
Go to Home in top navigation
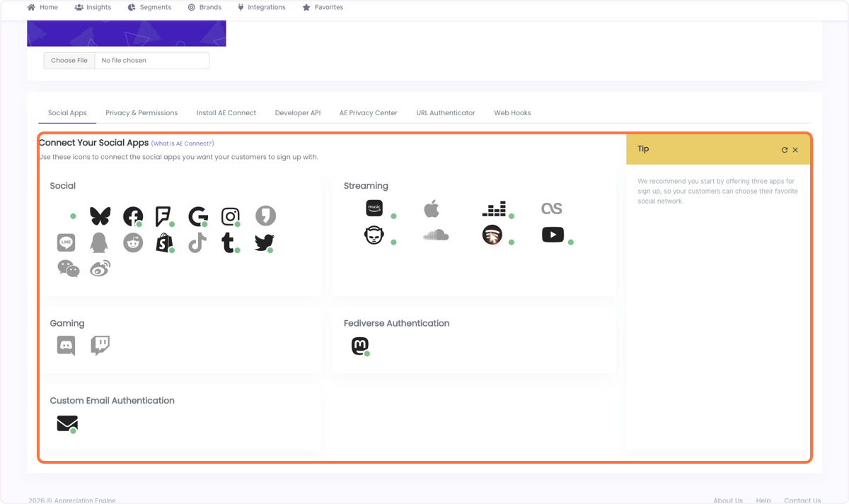pos(42,7)
